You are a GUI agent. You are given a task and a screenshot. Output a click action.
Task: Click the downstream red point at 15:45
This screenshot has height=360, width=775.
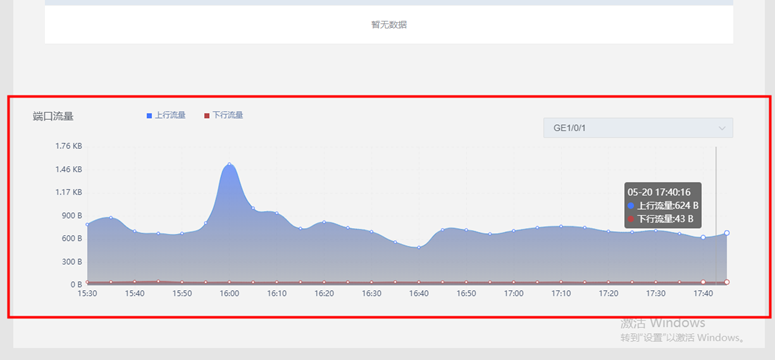158,281
